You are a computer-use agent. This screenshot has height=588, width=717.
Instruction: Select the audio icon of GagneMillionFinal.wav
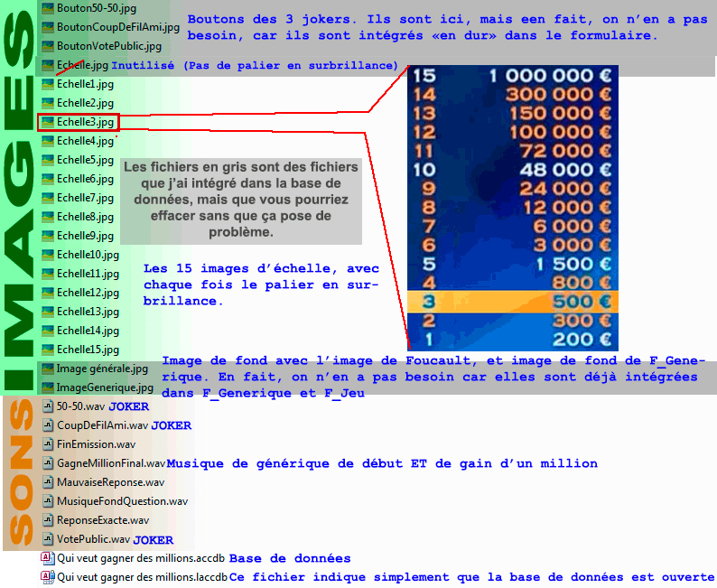coord(48,463)
